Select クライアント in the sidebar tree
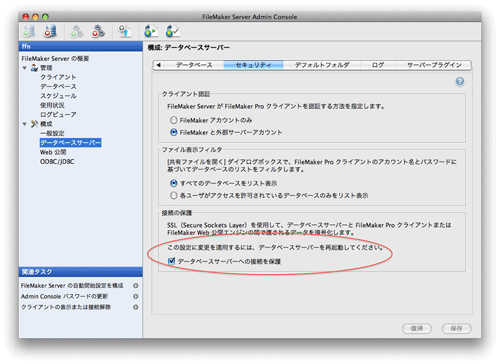This screenshot has width=500, height=364. tap(58, 77)
